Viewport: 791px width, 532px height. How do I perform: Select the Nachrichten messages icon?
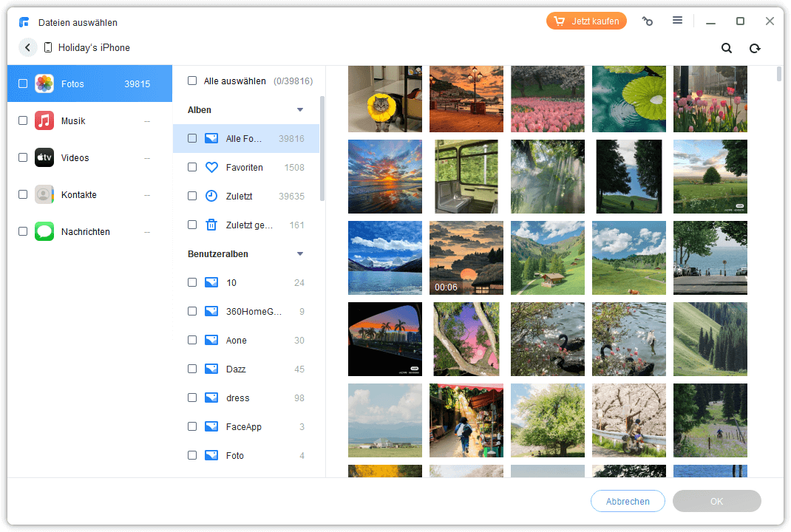pos(44,231)
